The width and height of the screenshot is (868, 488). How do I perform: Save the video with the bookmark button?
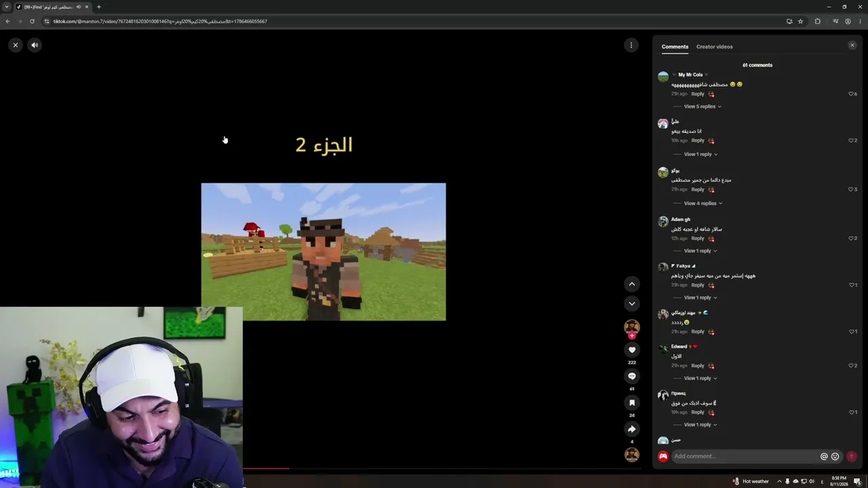(x=632, y=403)
